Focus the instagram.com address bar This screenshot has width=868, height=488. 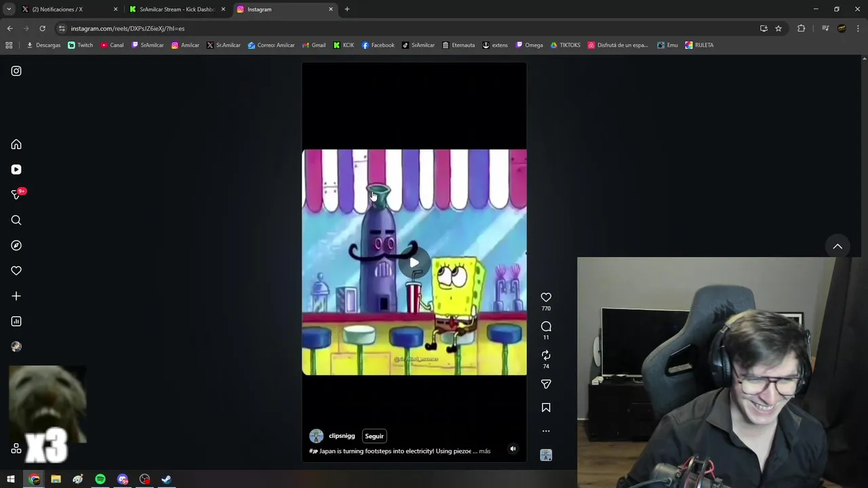point(407,28)
